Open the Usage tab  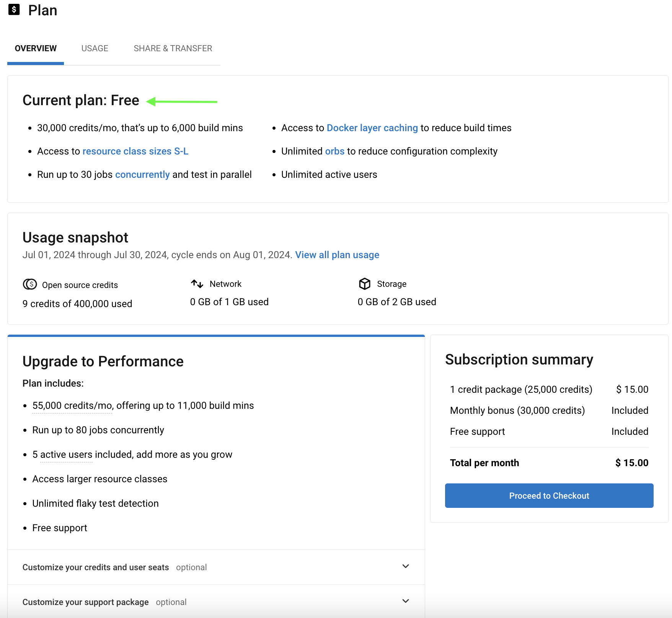pyautogui.click(x=95, y=49)
